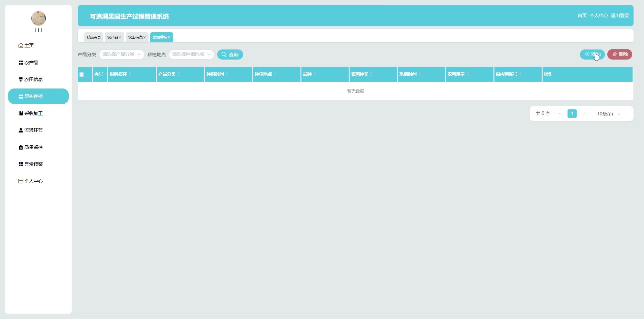
Task: Click the 共 0 条 total count
Action: [543, 113]
